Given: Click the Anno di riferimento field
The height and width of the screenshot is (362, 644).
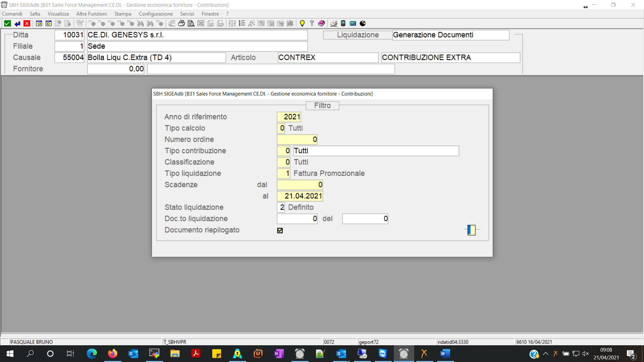Looking at the screenshot, I should (x=289, y=117).
